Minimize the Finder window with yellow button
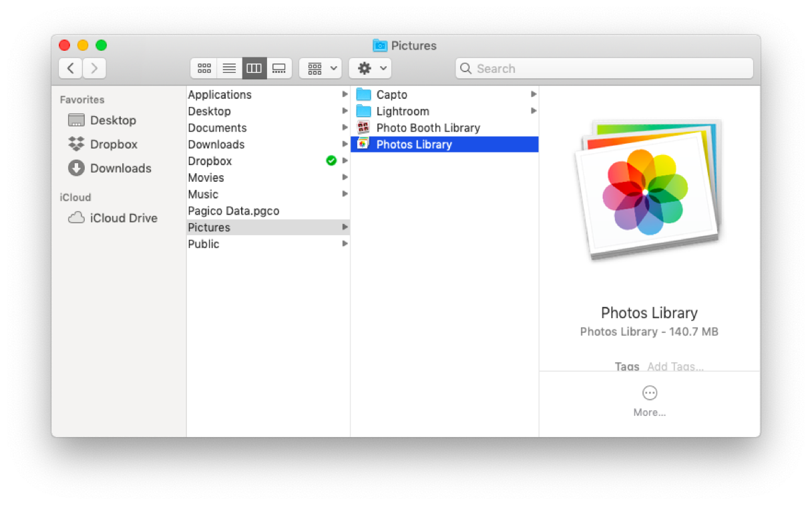Image resolution: width=812 pixels, height=508 pixels. 83,45
